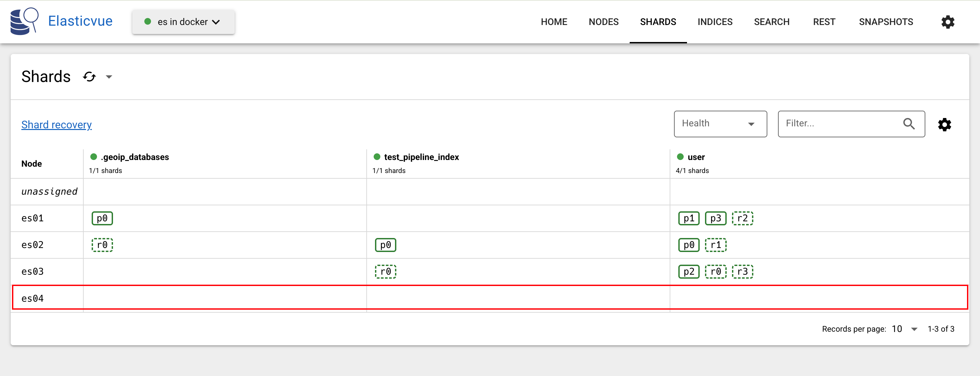The image size is (980, 376).
Task: Select .geoip_databases r0 shard on es02
Action: point(102,245)
